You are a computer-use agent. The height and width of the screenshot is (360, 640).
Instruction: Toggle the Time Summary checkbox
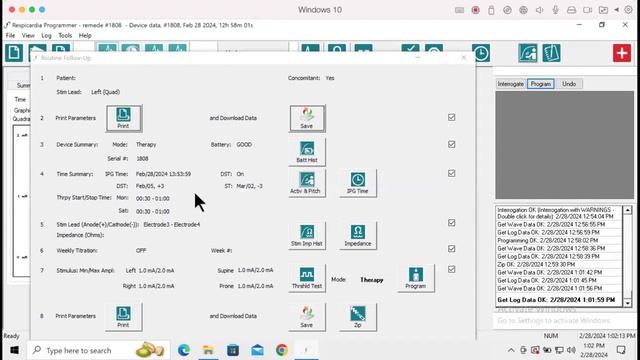pyautogui.click(x=451, y=173)
